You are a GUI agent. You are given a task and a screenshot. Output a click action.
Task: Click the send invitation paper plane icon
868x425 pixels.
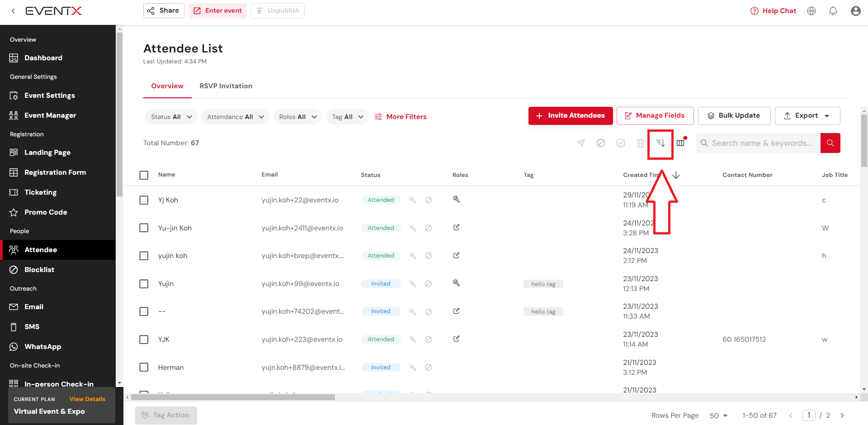click(581, 143)
